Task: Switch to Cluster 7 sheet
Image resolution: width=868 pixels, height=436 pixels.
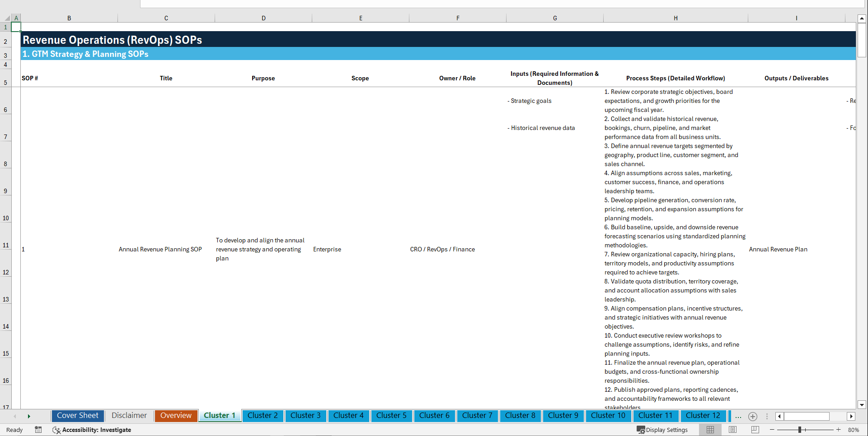Action: (477, 416)
